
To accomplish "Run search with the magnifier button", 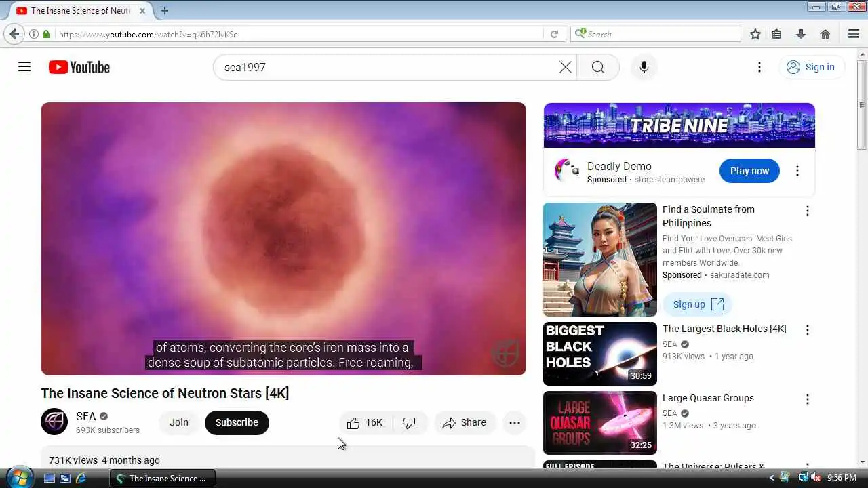I will 597,67.
